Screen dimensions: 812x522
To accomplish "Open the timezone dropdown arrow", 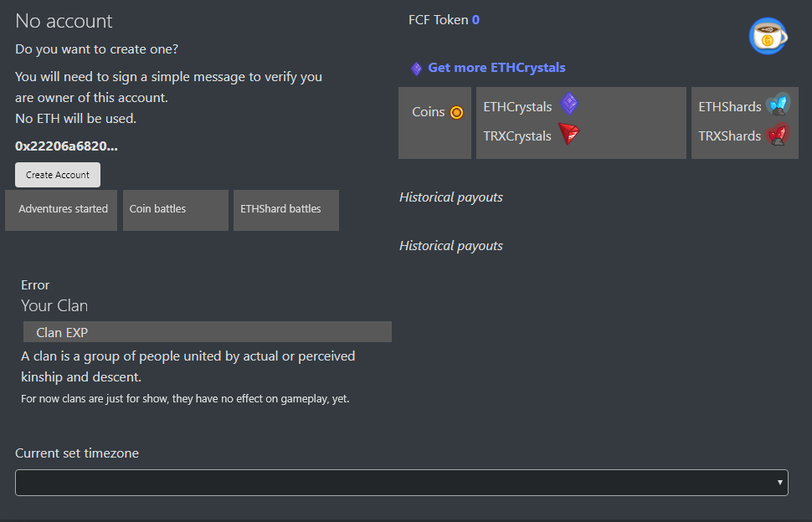I will (x=779, y=483).
